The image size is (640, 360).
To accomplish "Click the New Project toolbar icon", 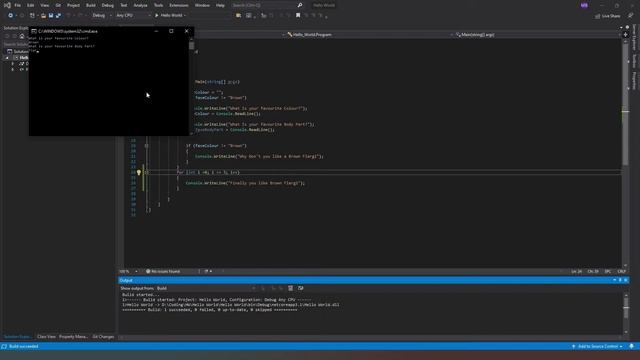I will click(x=32, y=16).
